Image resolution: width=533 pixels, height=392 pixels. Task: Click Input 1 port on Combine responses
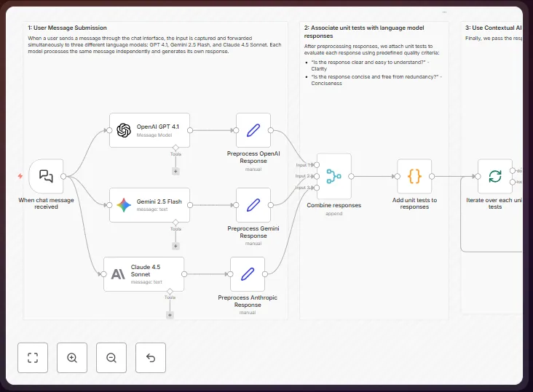(x=317, y=165)
